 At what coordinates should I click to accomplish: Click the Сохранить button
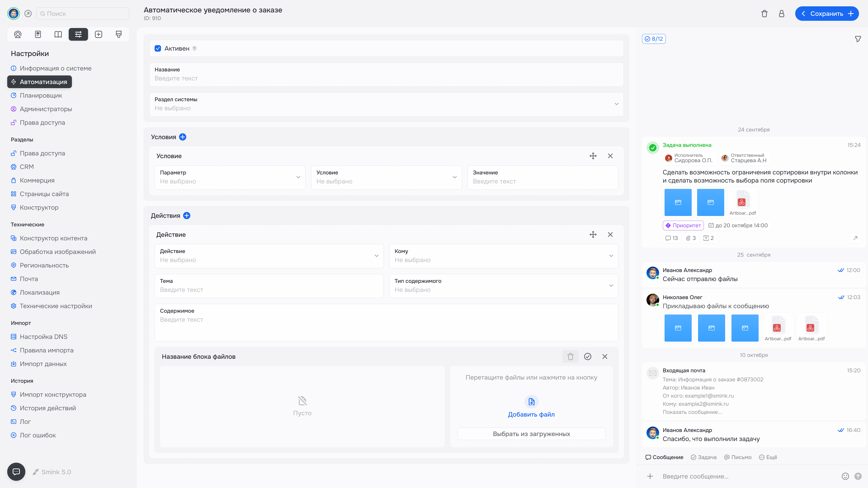(826, 14)
